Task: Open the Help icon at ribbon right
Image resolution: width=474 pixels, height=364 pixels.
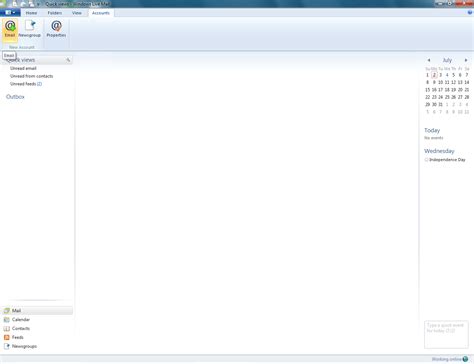Action: pos(470,13)
